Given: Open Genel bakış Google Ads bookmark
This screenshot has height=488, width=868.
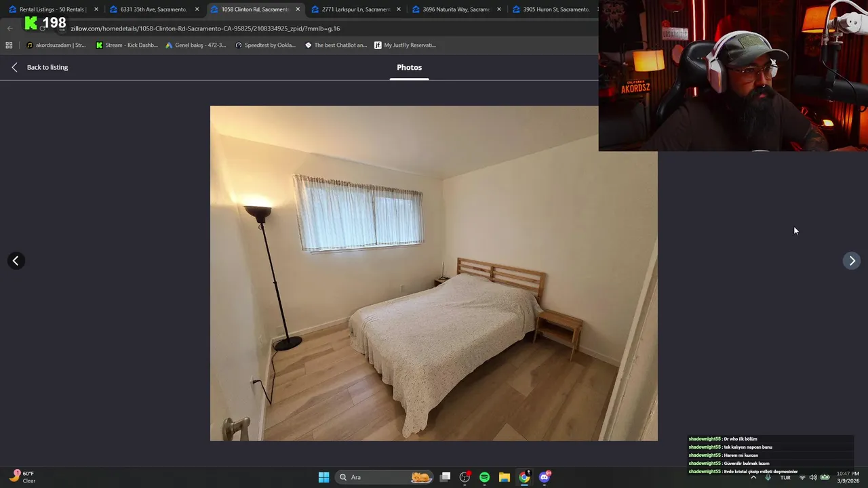Looking at the screenshot, I should (x=195, y=45).
